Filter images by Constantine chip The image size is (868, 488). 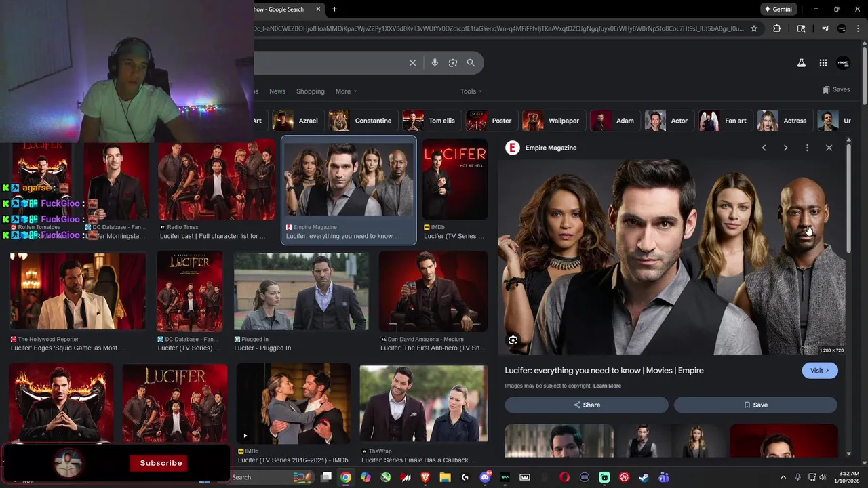click(x=362, y=121)
